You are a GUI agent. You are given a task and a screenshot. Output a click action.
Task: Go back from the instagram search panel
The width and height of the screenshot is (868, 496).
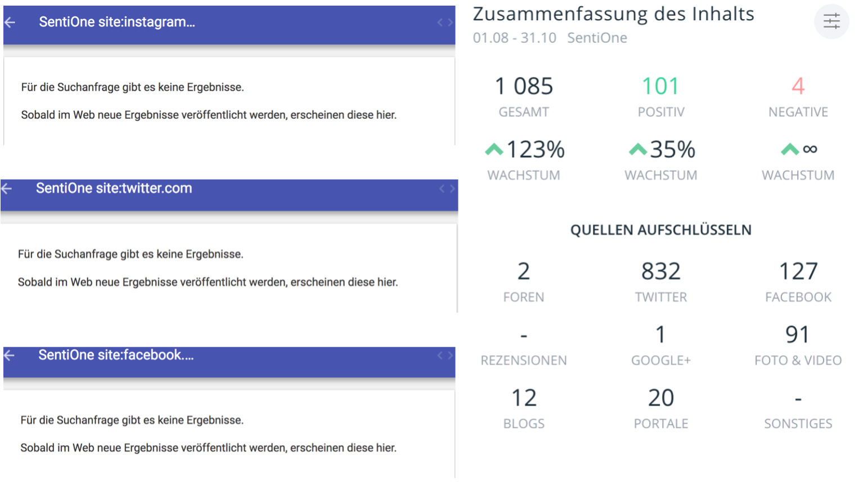click(x=10, y=23)
